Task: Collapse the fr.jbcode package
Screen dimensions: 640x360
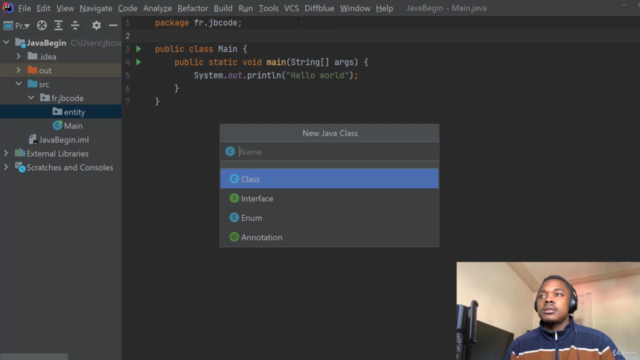Action: [31, 98]
